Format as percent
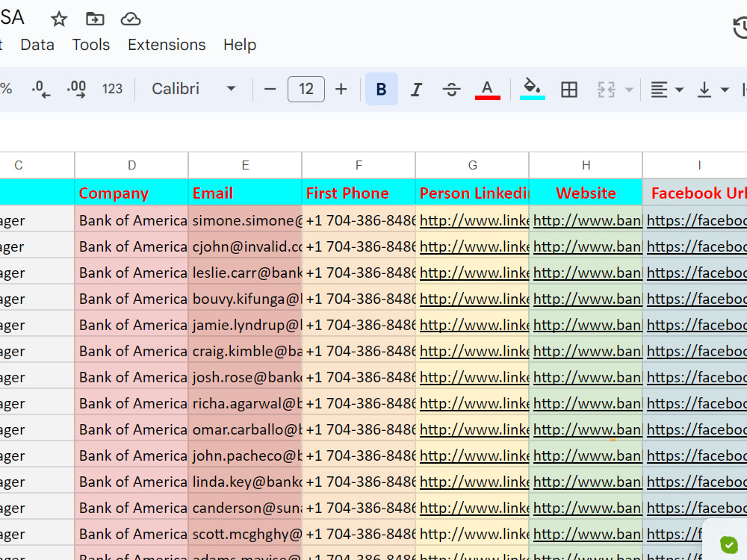 (6, 89)
